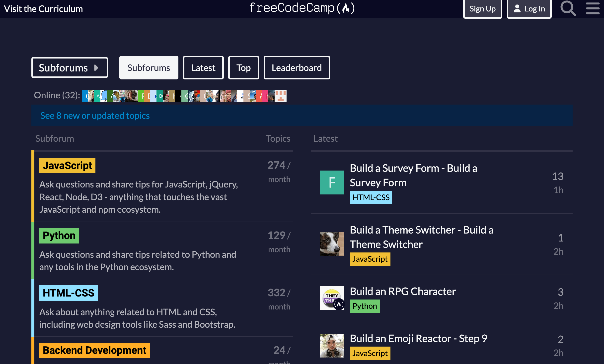The width and height of the screenshot is (604, 364).
Task: Expand the Subforums dropdown
Action: pos(70,67)
